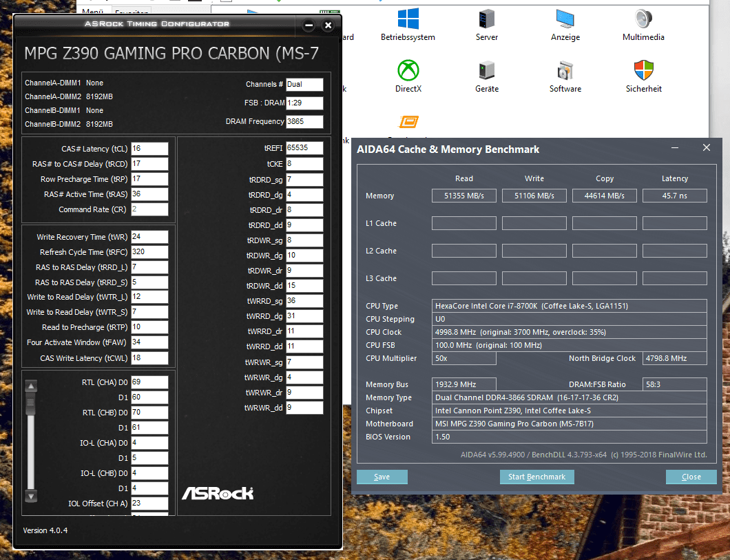Click the Channels # field showing Dual
Image resolution: width=730 pixels, height=560 pixels.
click(304, 84)
